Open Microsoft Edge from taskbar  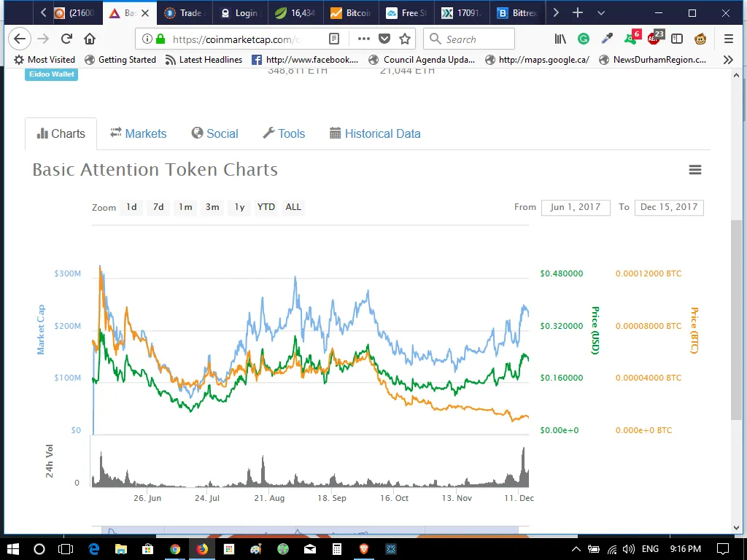point(93,549)
